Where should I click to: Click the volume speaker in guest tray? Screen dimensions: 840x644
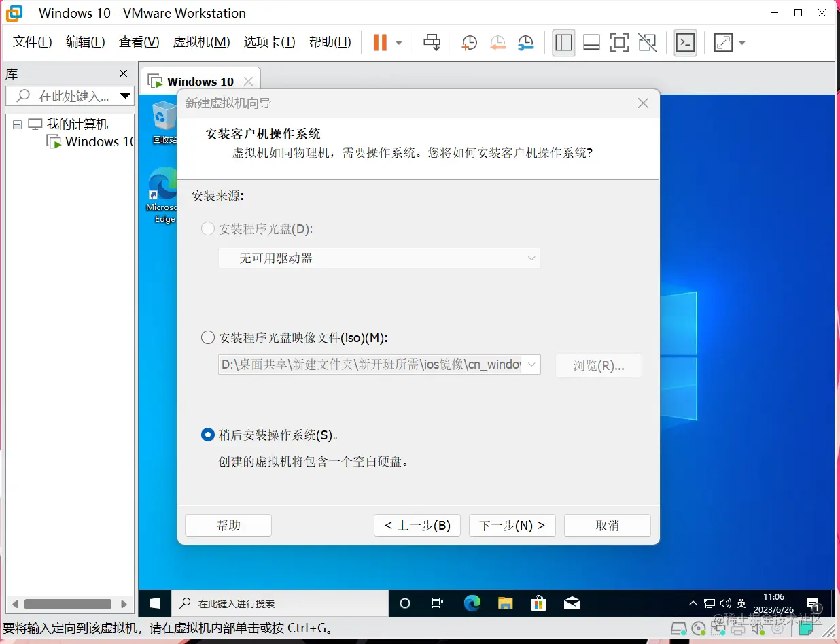(x=725, y=603)
